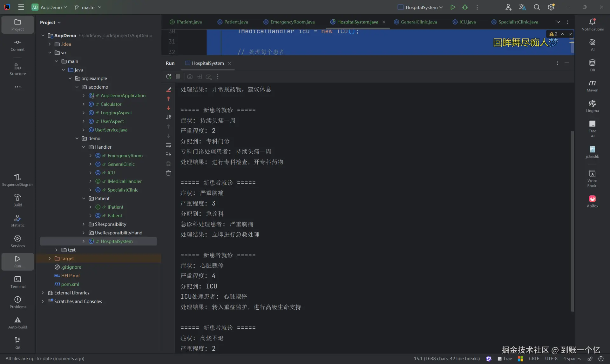This screenshot has width=610, height=364.
Task: Open the Database tool window
Action: pos(592,64)
